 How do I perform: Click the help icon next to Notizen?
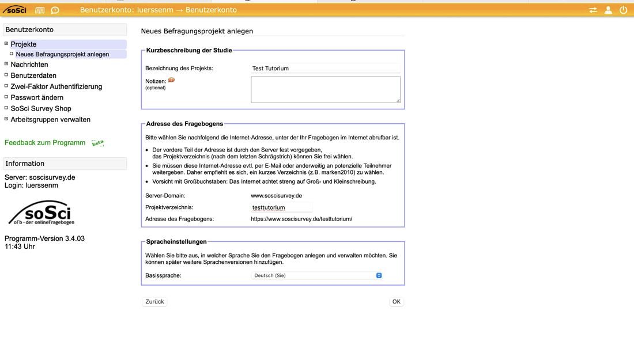point(171,81)
